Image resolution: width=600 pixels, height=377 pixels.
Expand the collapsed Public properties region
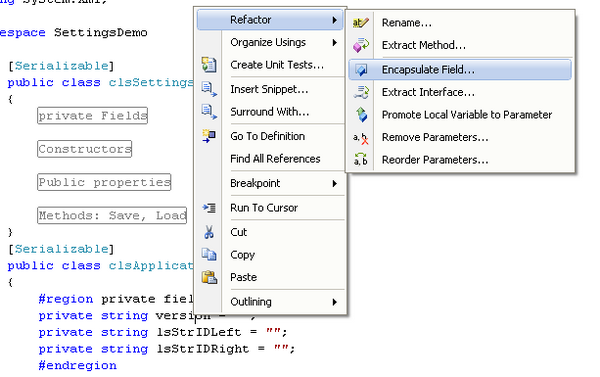pos(104,182)
